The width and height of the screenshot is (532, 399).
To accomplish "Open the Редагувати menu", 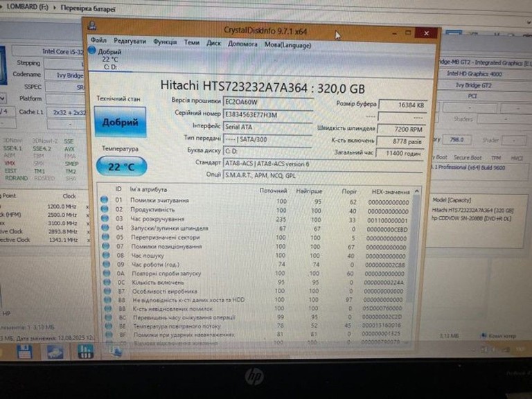I will pos(130,41).
